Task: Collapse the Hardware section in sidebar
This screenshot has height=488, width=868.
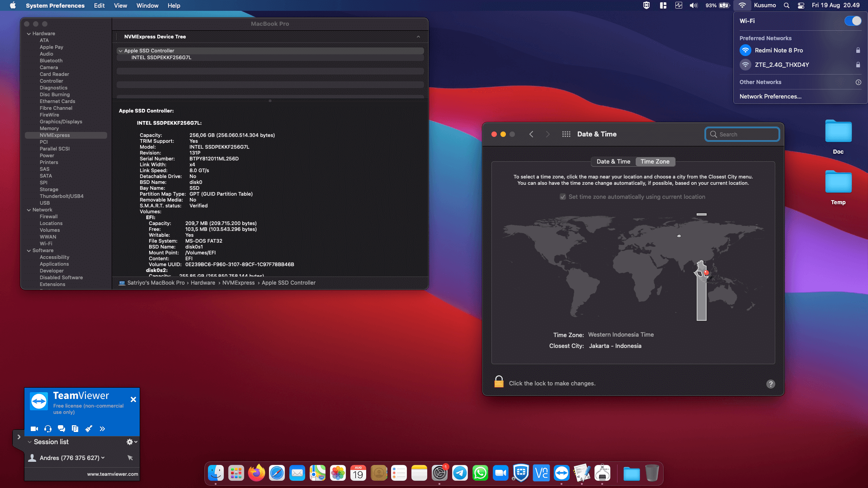Action: tap(29, 34)
